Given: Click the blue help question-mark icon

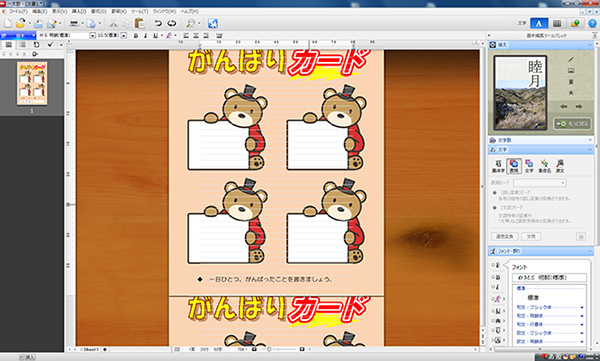Looking at the screenshot, I should [x=592, y=23].
